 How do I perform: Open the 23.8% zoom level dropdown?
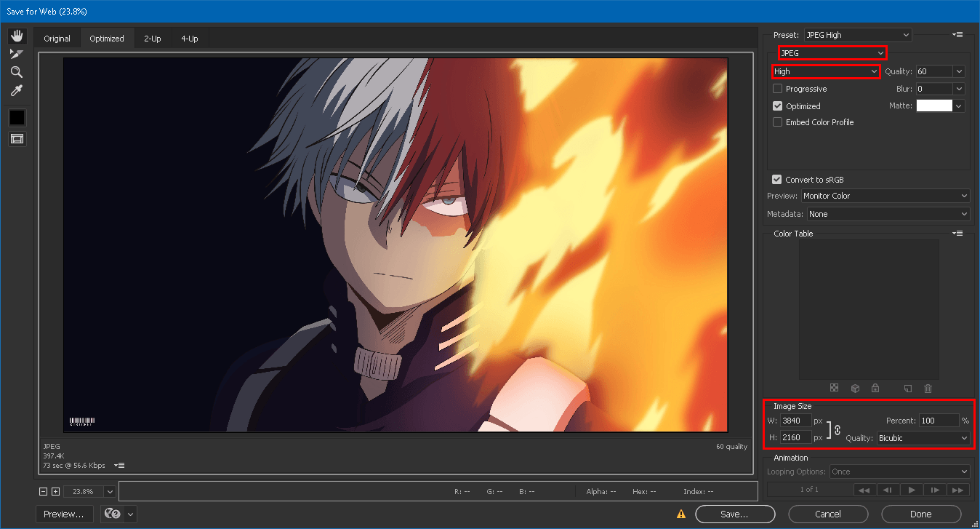[110, 492]
